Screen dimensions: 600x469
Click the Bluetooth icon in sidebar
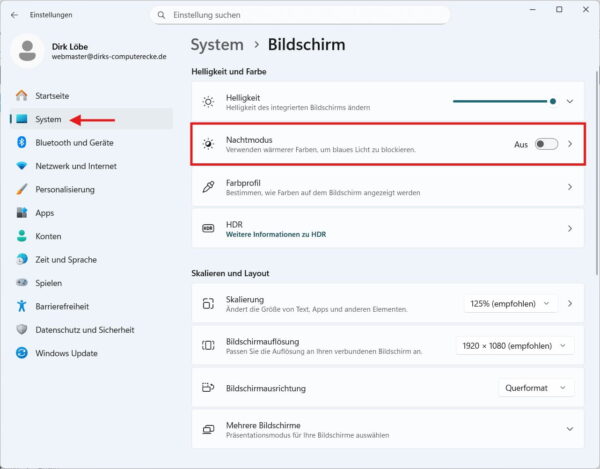[22, 142]
